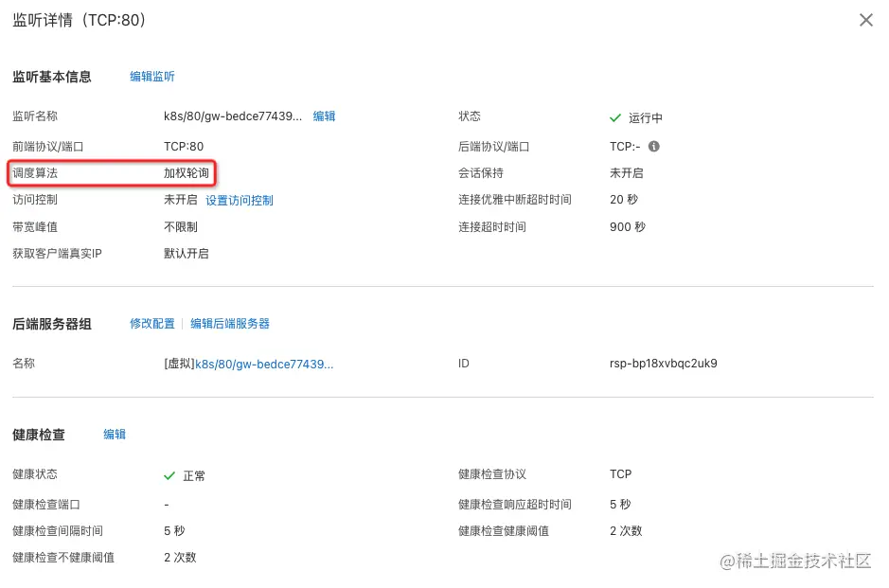
Task: Click the 调度算法 label
Action: point(35,173)
